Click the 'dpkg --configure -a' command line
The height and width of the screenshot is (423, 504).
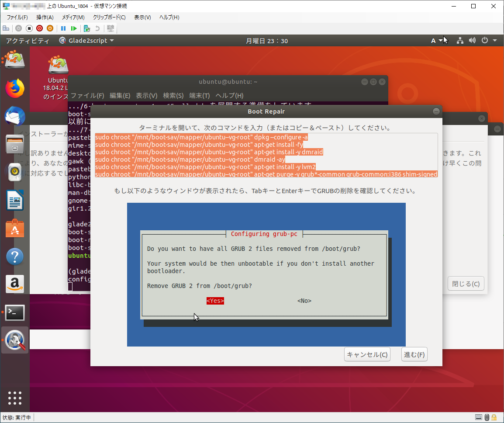(201, 137)
